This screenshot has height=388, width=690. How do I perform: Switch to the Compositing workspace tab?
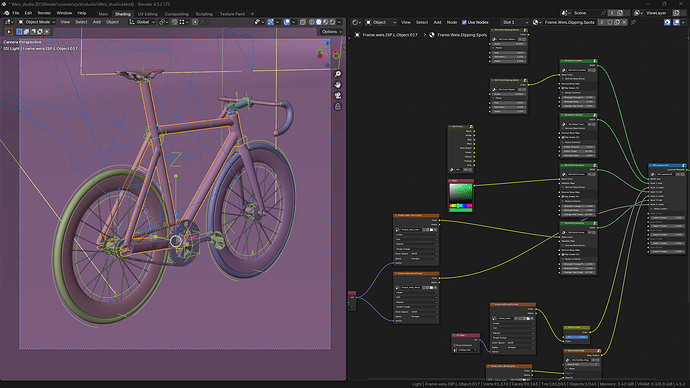click(176, 14)
